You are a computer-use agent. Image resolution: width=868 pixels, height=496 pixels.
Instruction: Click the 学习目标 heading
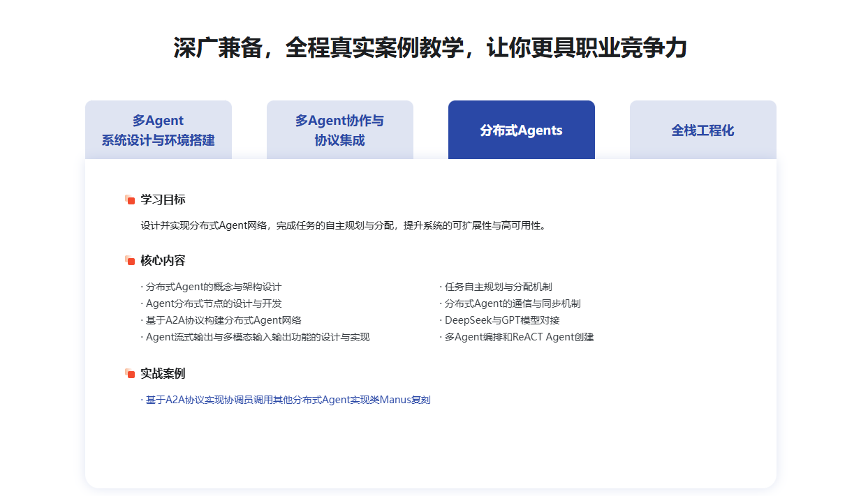click(x=163, y=200)
